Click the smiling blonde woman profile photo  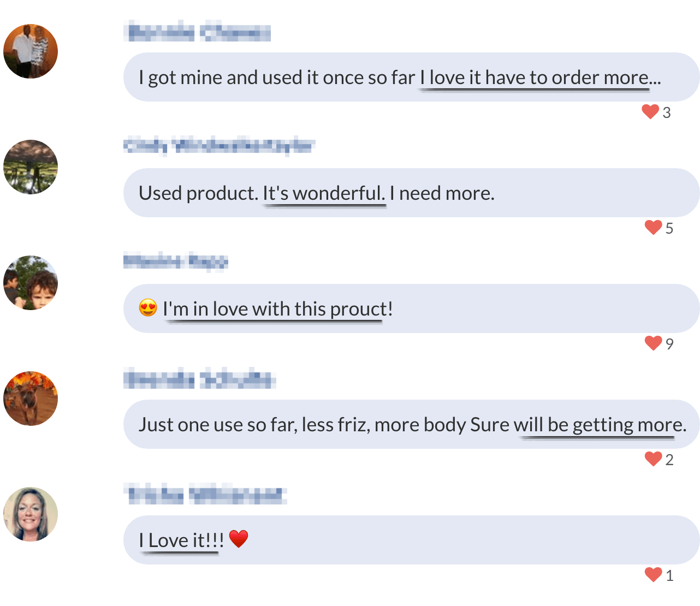tap(31, 514)
